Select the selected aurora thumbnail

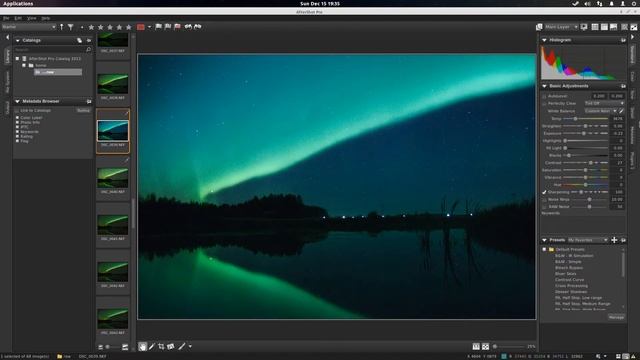click(x=113, y=131)
